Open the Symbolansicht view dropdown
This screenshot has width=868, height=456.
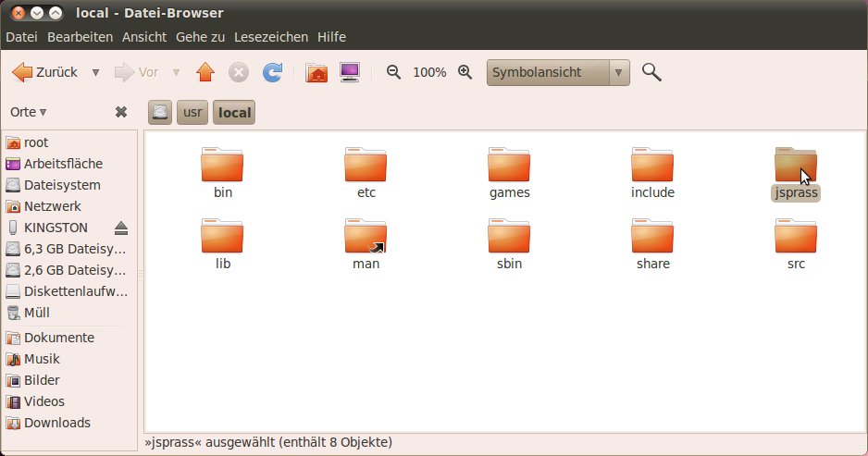(x=619, y=72)
